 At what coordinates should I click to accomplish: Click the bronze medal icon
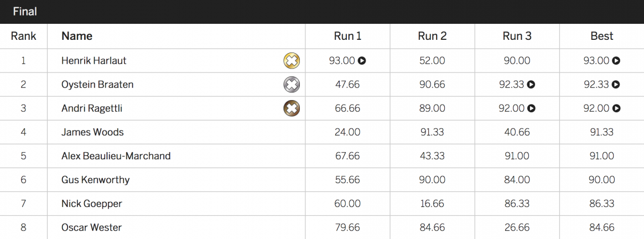point(292,108)
